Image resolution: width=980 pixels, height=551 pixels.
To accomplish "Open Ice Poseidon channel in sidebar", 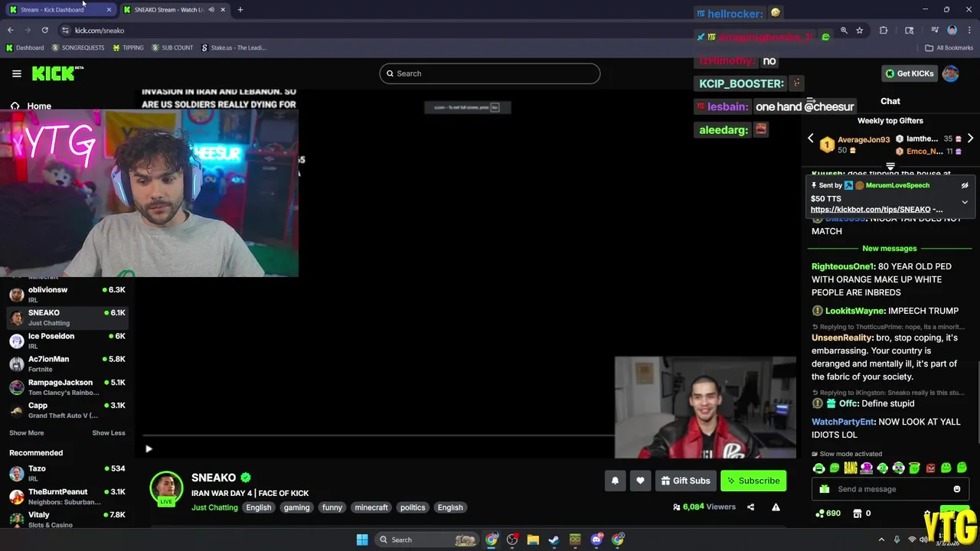I will coord(67,341).
